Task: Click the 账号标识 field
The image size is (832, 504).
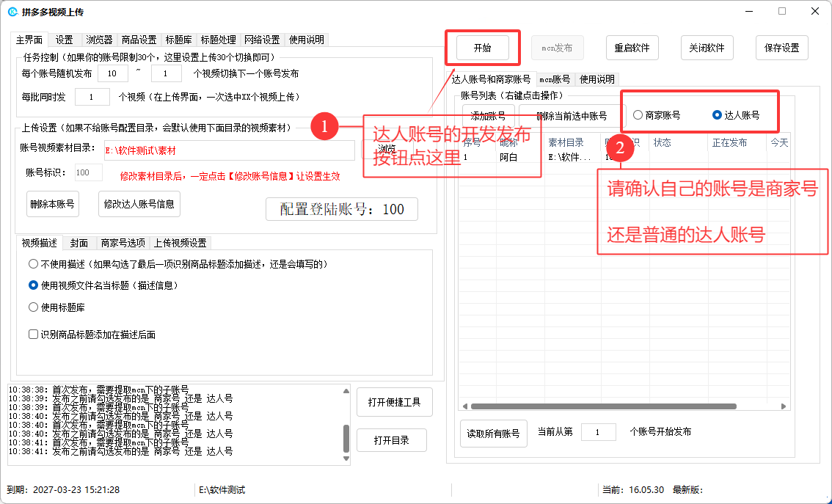Action: 88,172
